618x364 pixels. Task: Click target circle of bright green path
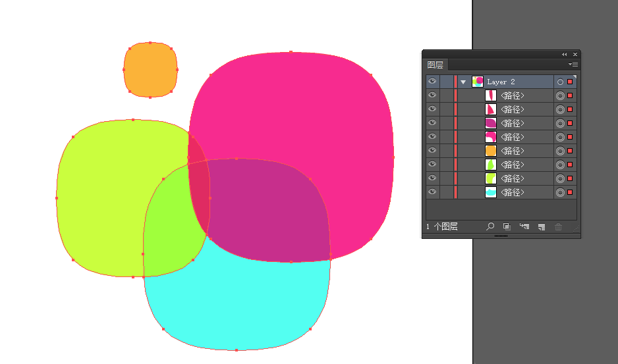(x=560, y=165)
